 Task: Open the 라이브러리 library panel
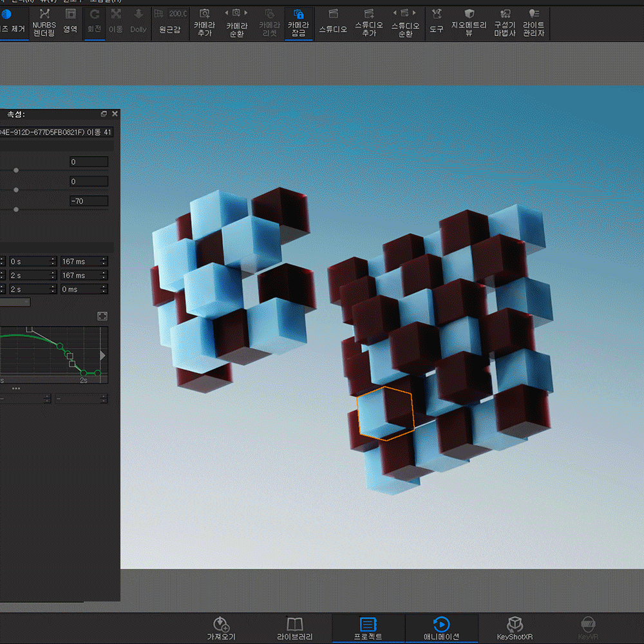pos(294,628)
